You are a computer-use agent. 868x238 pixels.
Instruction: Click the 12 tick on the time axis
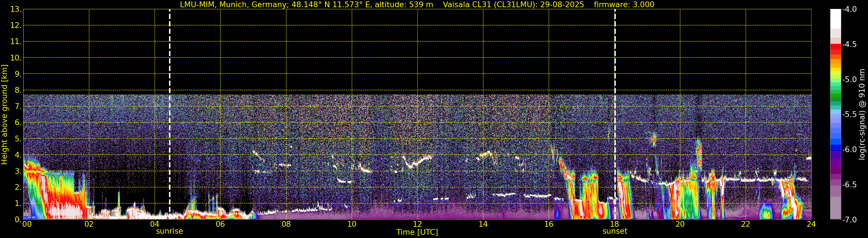click(x=417, y=224)
